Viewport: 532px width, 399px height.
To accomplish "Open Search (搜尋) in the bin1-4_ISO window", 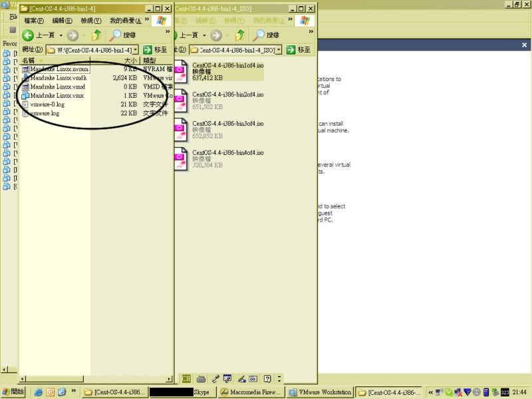I will point(266,35).
